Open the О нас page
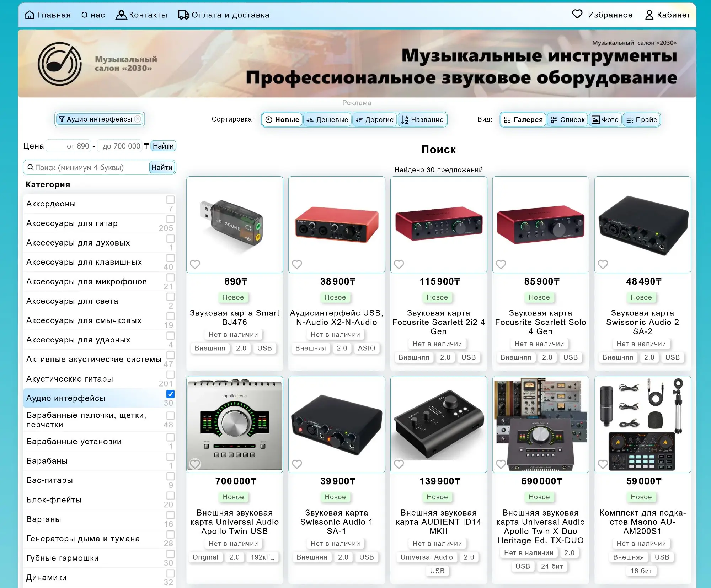Image resolution: width=711 pixels, height=588 pixels. click(93, 15)
